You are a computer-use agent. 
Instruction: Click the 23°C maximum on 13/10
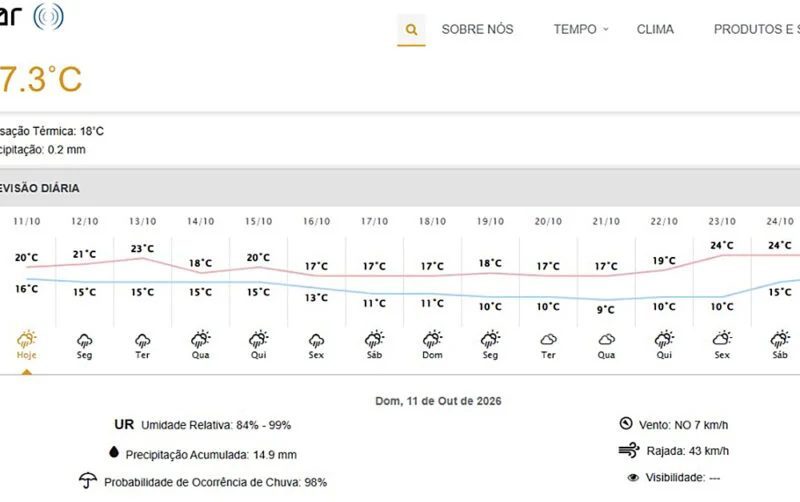coord(142,248)
